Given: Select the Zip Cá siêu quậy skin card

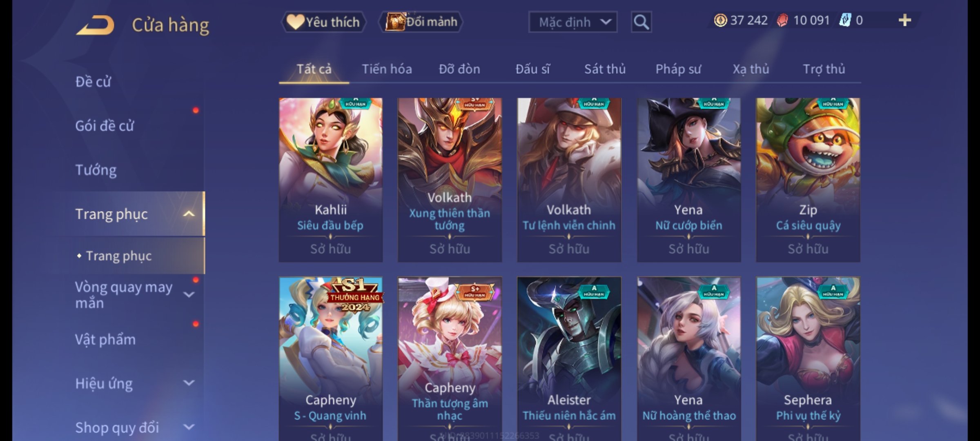Looking at the screenshot, I should point(808,180).
